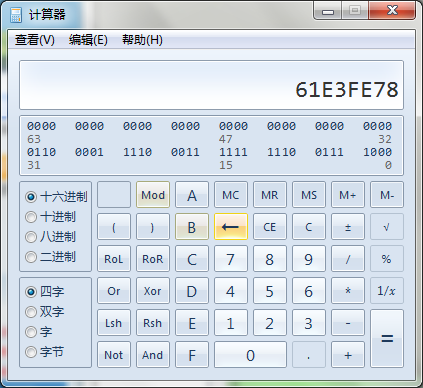Toggle the lowest bit group 1000

coord(377,152)
